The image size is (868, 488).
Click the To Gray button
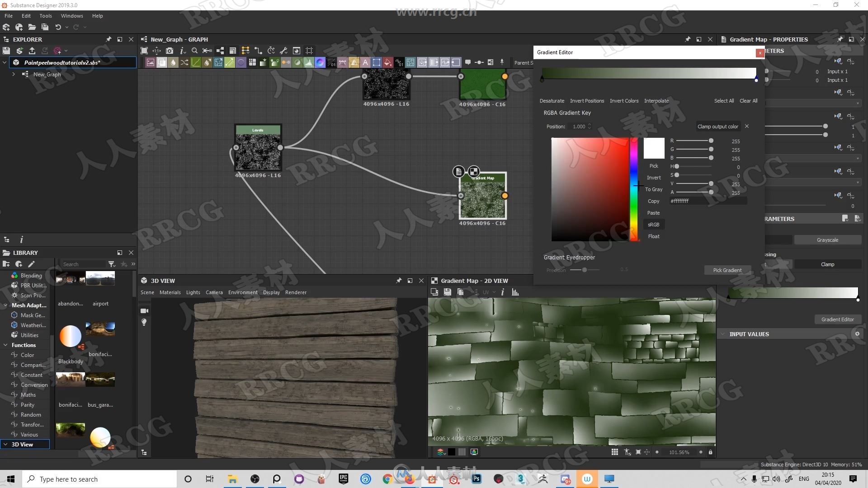654,189
